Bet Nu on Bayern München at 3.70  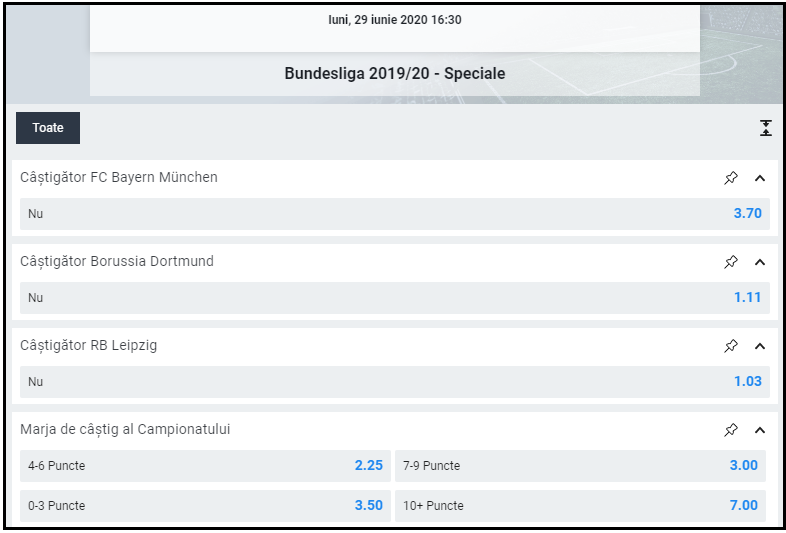[x=394, y=214]
